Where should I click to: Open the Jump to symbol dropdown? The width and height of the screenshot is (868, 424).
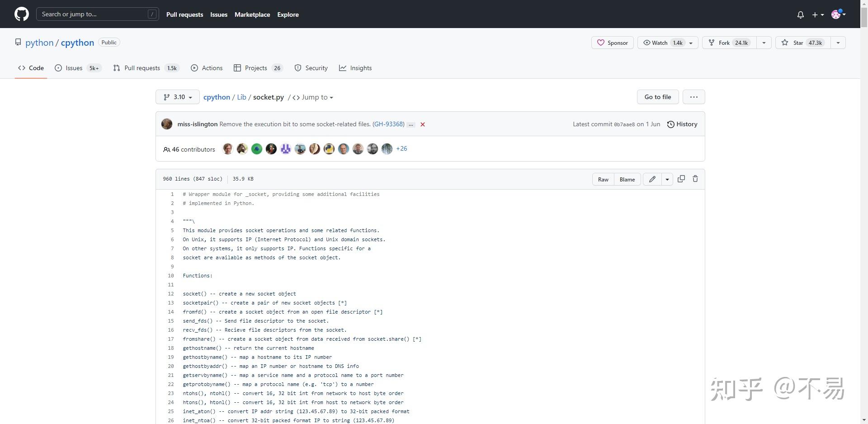[x=313, y=97]
